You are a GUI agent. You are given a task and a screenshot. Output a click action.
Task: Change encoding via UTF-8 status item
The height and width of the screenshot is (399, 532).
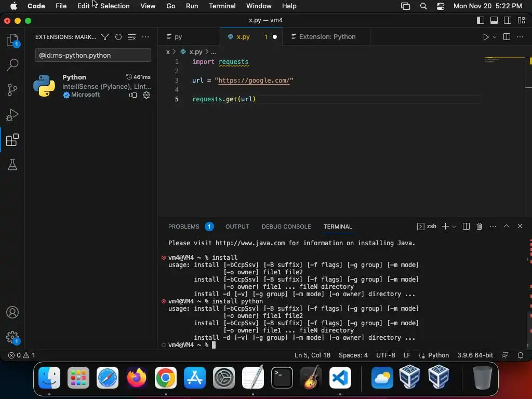[385, 355]
